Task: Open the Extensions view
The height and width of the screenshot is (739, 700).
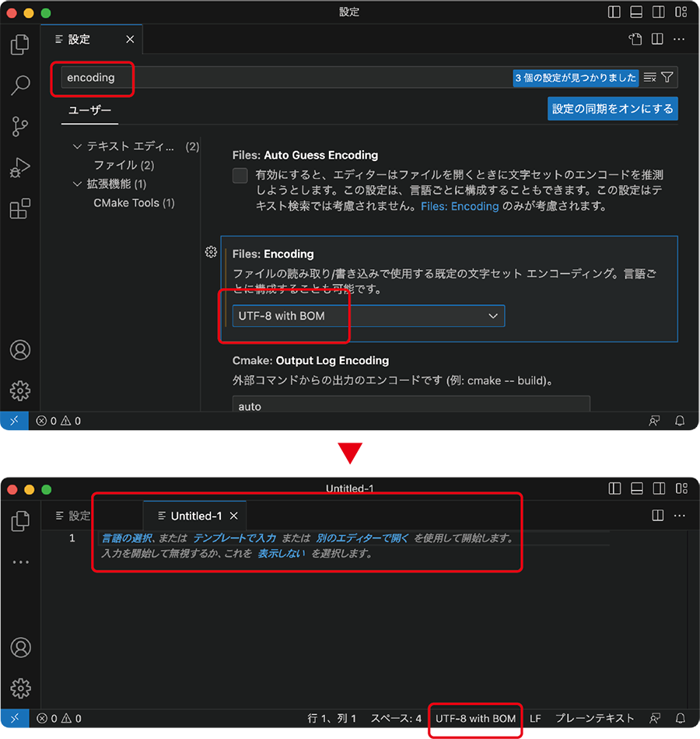Action: click(x=19, y=208)
